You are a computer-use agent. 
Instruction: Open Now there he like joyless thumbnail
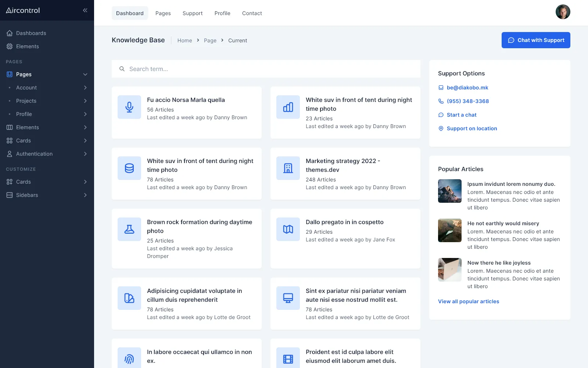pyautogui.click(x=450, y=270)
